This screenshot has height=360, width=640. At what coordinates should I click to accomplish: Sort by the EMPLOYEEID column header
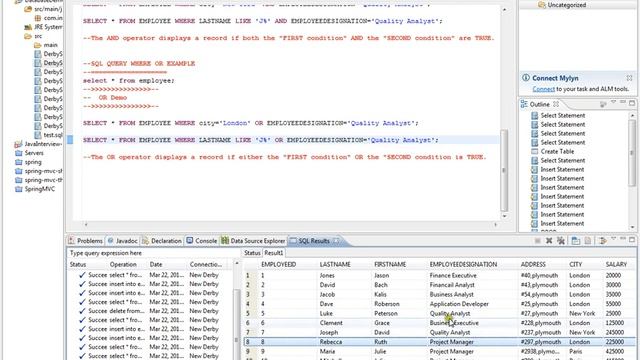278,264
